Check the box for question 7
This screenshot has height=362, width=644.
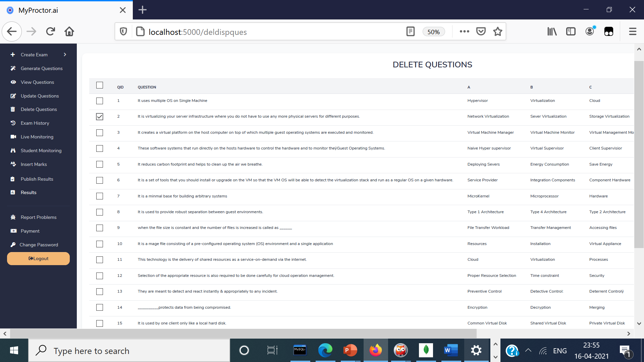point(100,196)
